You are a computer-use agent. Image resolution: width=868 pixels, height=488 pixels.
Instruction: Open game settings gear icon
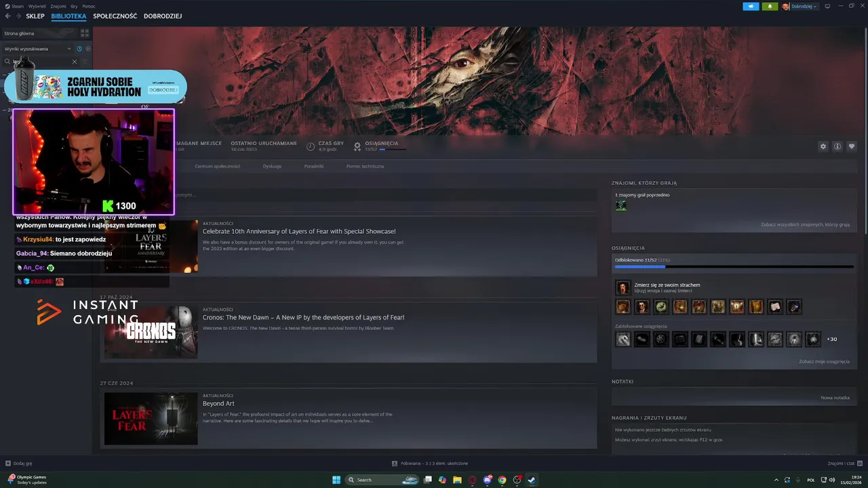pyautogui.click(x=823, y=146)
